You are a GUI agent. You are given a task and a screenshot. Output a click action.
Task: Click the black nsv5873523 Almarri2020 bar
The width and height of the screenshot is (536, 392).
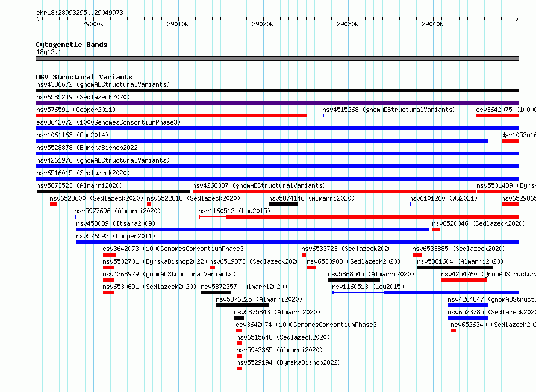pyautogui.click(x=113, y=191)
